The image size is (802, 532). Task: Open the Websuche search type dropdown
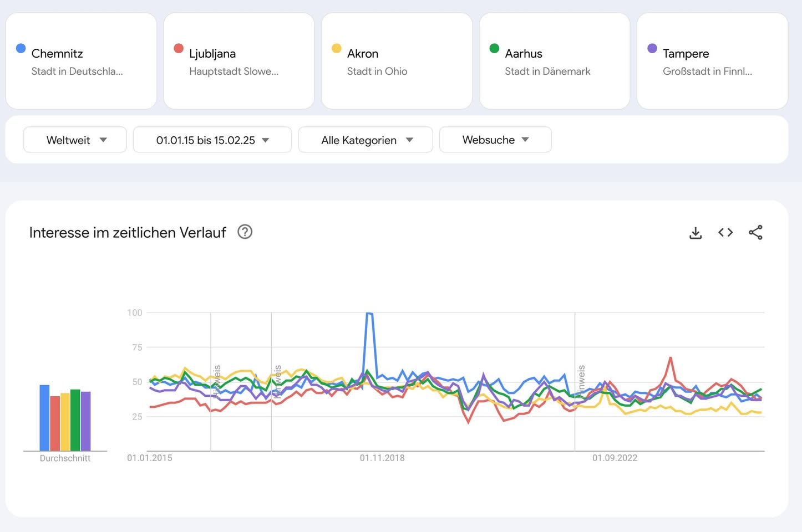495,140
